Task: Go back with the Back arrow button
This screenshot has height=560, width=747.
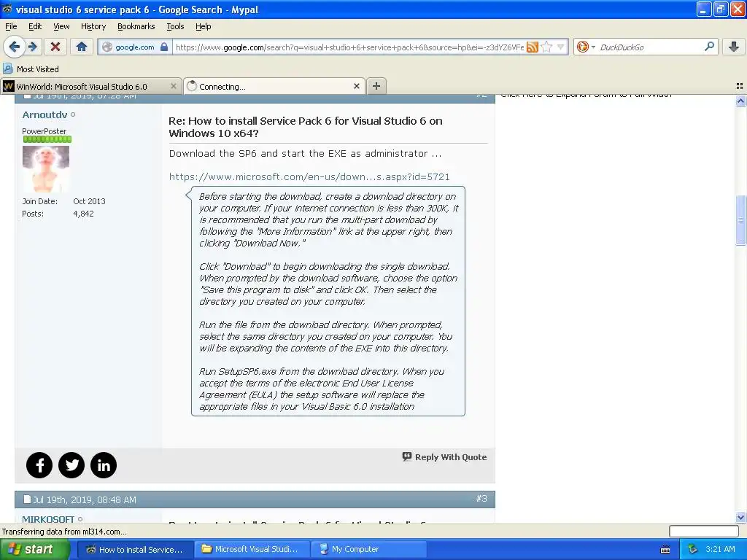Action: (x=14, y=47)
